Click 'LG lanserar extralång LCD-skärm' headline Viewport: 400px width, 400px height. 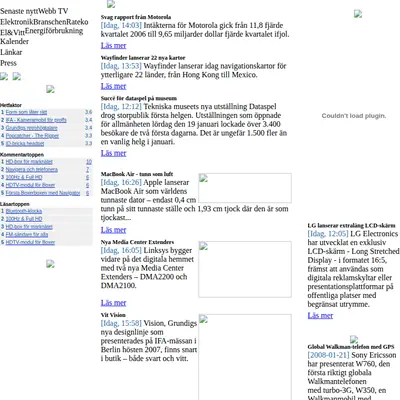(351, 225)
